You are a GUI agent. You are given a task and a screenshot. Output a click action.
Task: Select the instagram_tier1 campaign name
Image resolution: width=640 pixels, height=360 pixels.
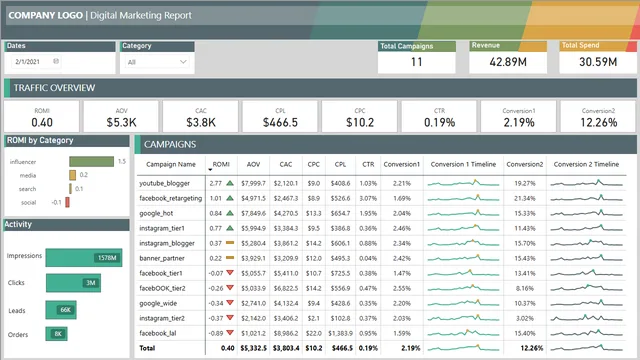click(x=162, y=228)
